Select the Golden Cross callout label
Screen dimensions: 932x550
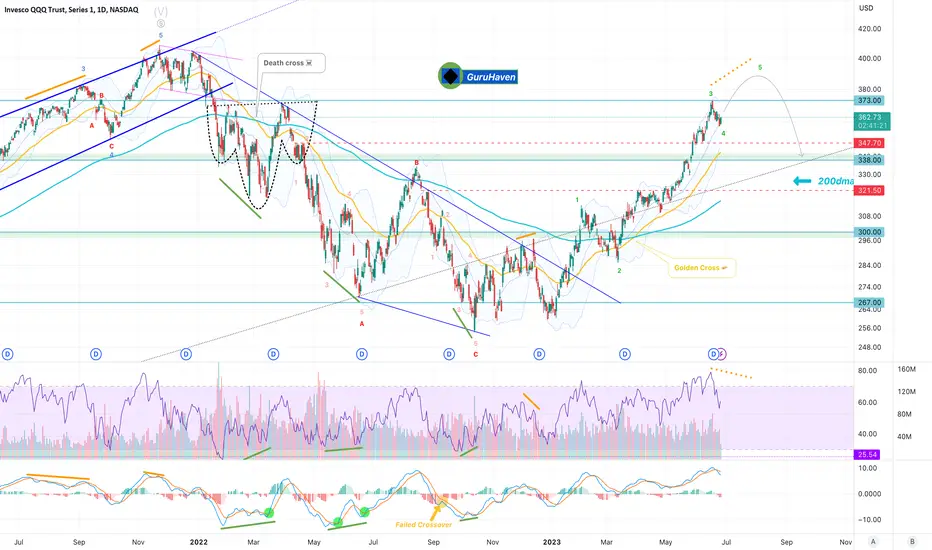pyautogui.click(x=701, y=268)
